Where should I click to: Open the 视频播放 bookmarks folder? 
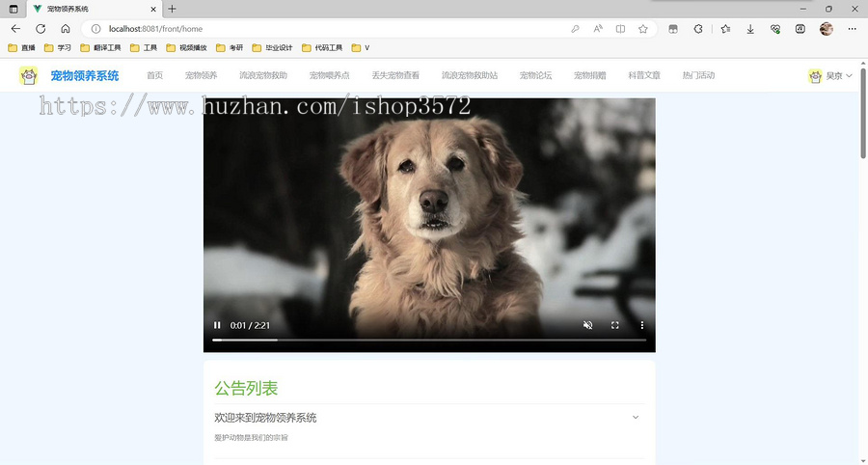(x=186, y=48)
